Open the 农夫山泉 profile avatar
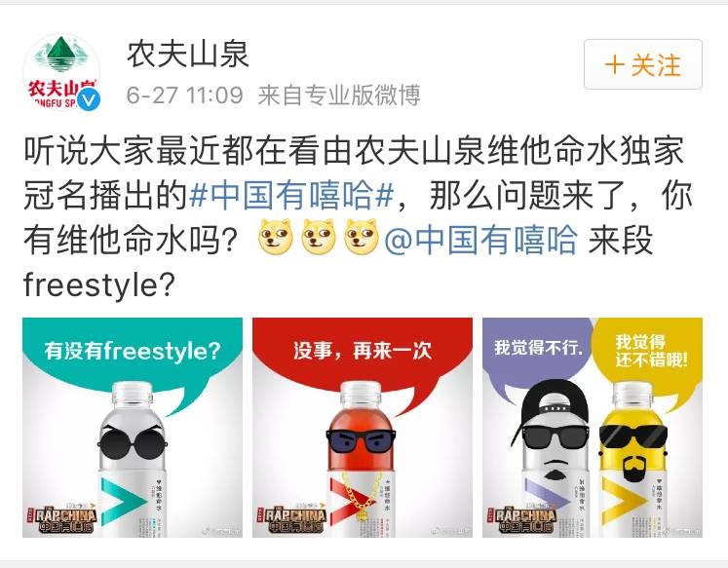 (x=61, y=72)
